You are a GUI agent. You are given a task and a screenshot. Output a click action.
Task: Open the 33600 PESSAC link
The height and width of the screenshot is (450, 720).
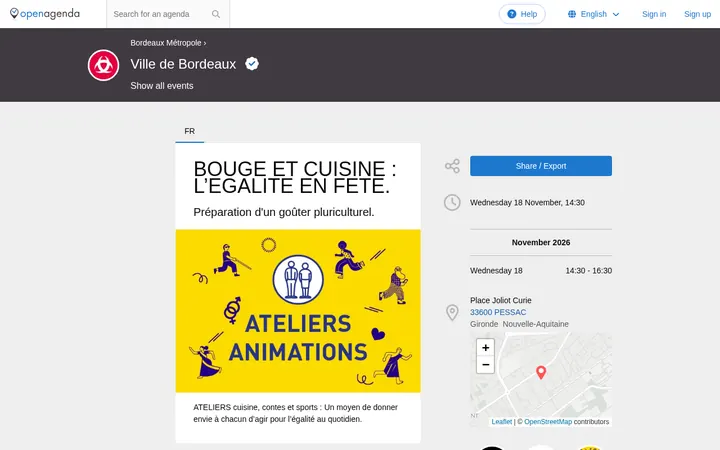(x=498, y=312)
